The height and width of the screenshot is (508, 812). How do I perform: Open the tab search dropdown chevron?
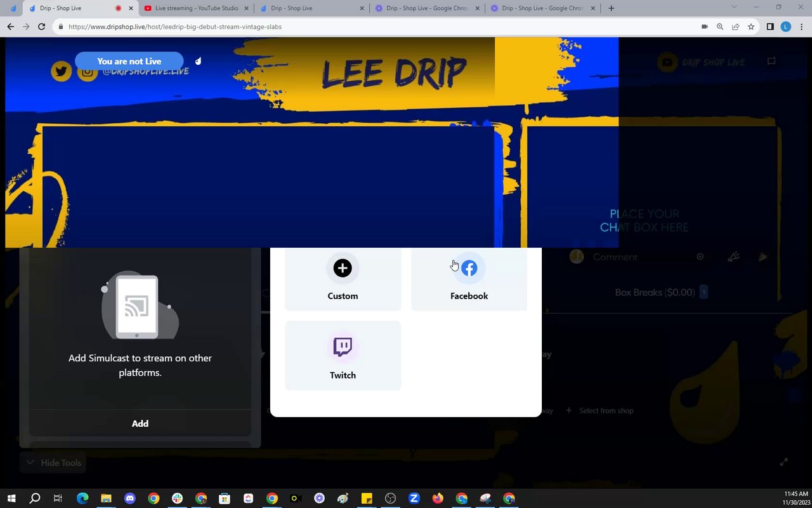click(734, 8)
